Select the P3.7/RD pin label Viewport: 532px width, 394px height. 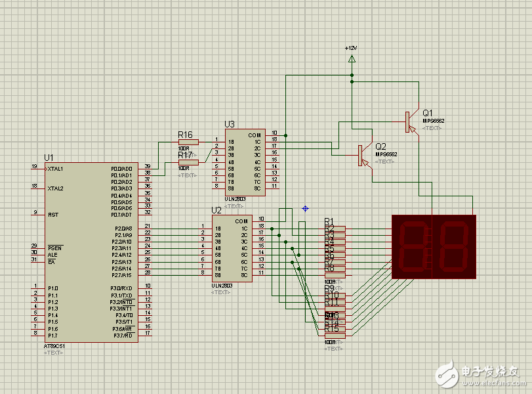tap(123, 336)
